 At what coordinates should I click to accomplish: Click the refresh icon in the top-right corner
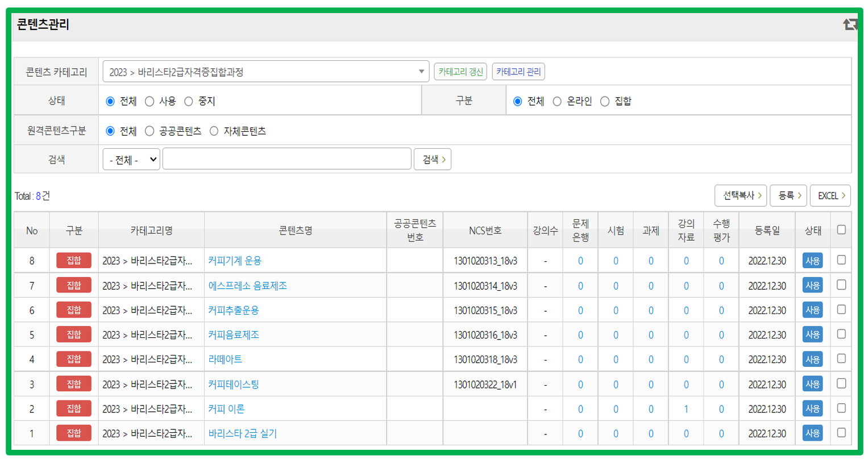[850, 24]
